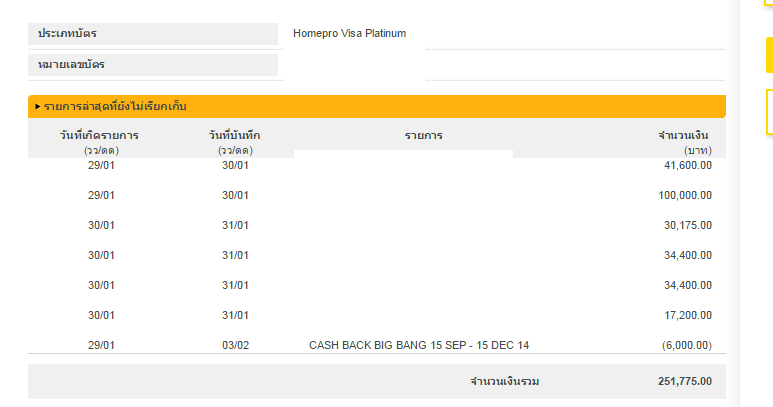The width and height of the screenshot is (773, 407).
Task: Click the solid yellow button at right edge
Action: pyautogui.click(x=769, y=55)
